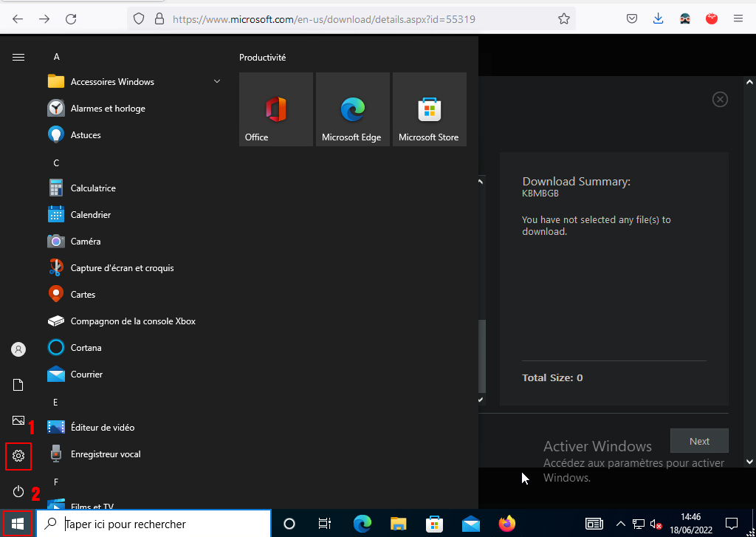The image size is (756, 537).
Task: Bookmark this page with star icon
Action: (x=564, y=19)
